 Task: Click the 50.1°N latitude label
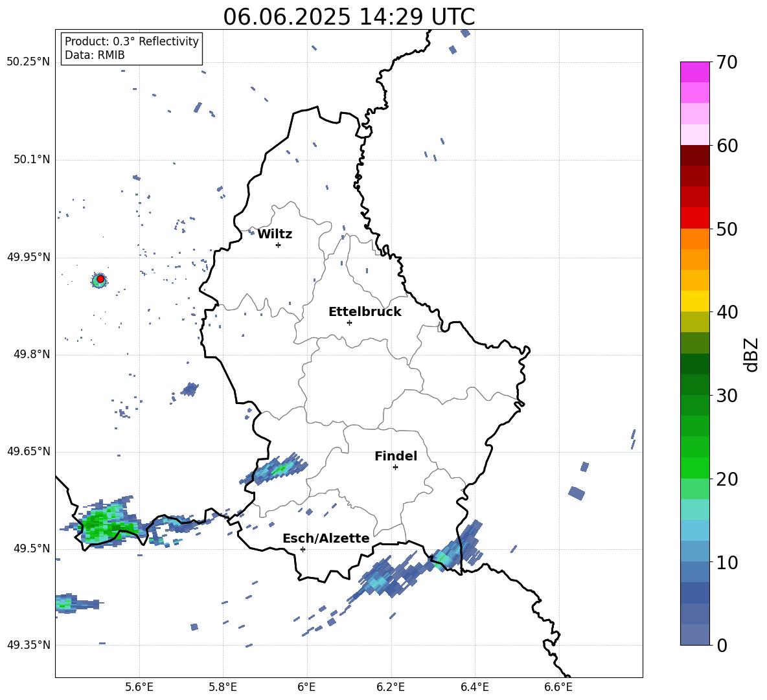[x=31, y=160]
